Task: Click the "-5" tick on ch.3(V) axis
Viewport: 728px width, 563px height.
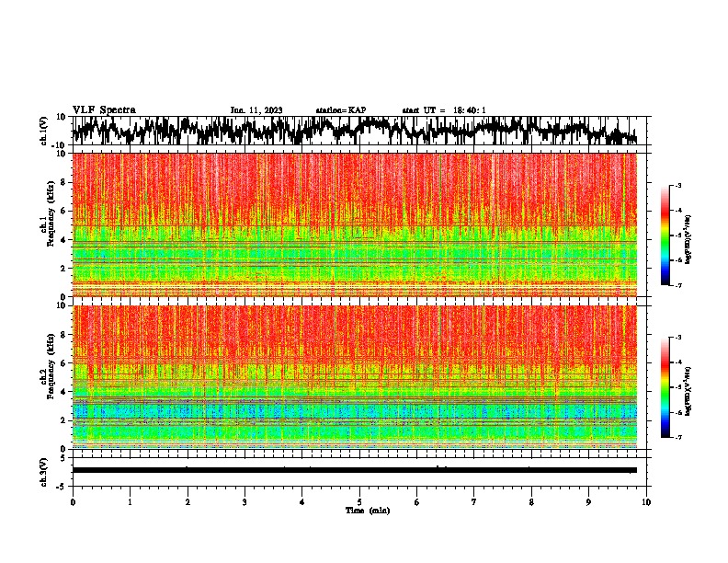Action: pos(63,487)
